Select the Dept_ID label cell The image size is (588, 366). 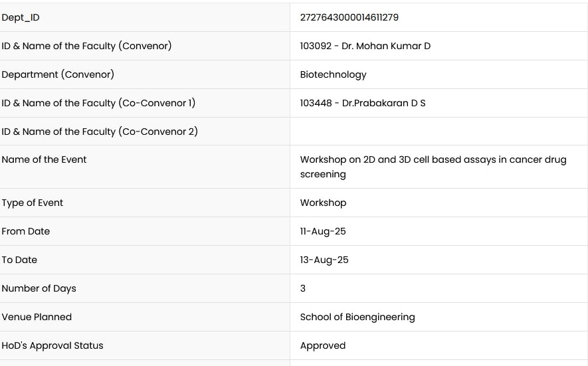tap(21, 17)
